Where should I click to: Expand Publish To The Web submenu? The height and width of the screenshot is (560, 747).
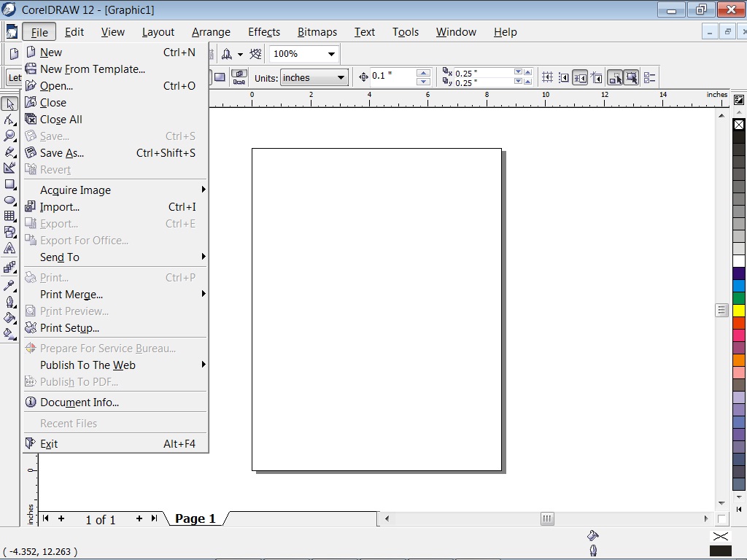[115, 365]
